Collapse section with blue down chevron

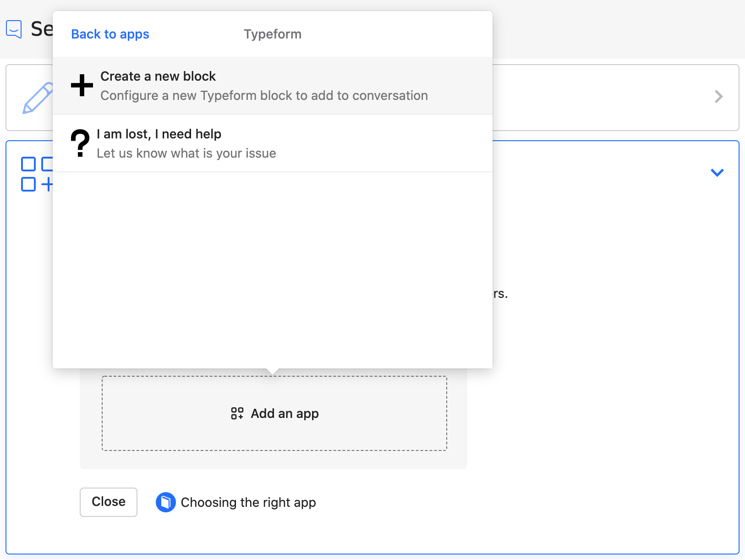(717, 172)
